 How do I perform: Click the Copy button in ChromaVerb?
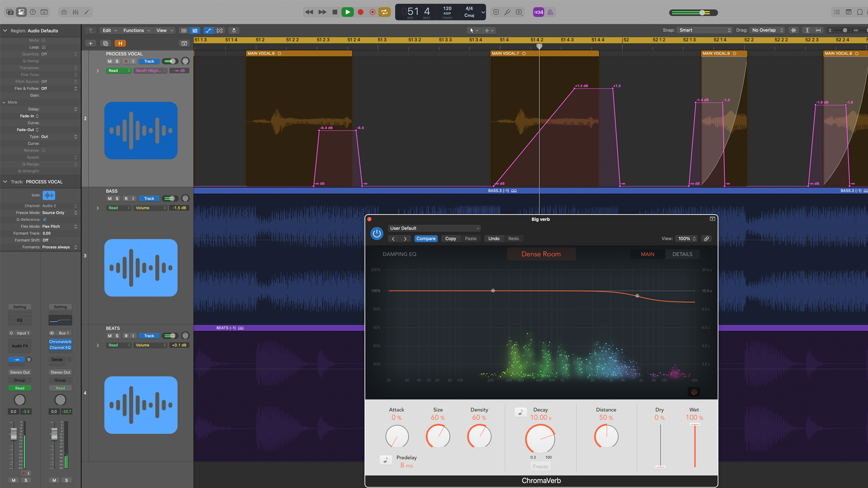451,239
